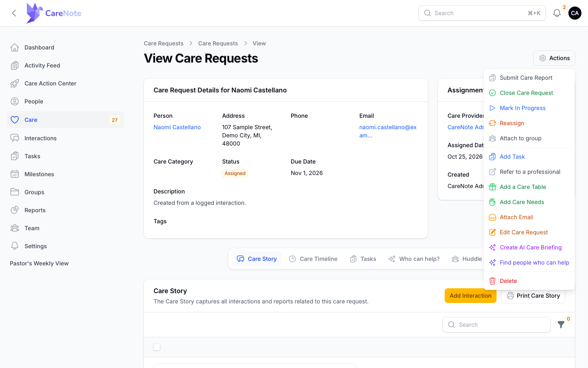Click the Milestones calendar icon
This screenshot has width=588, height=368.
point(15,174)
